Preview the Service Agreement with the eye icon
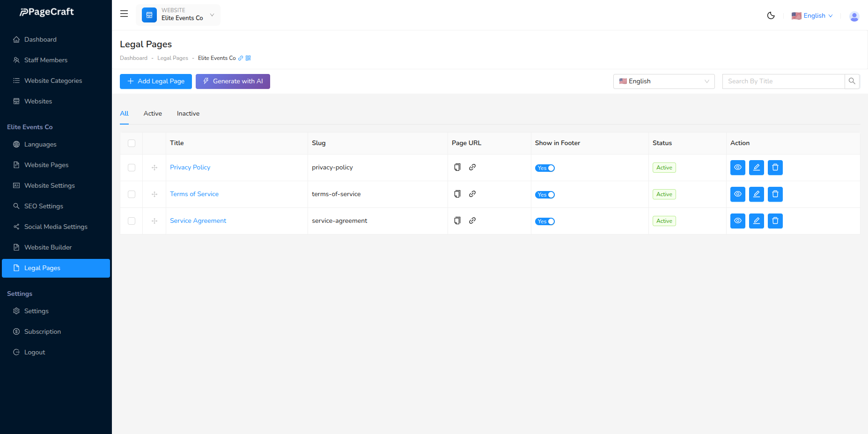 pyautogui.click(x=737, y=221)
